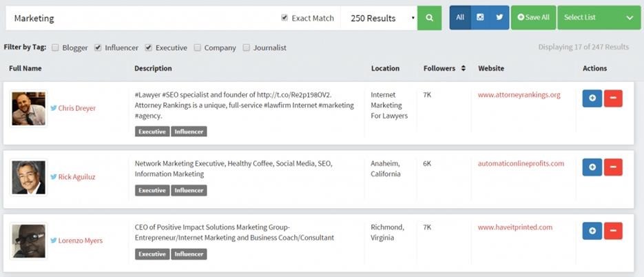Filter results by Twitter icon
The image size is (644, 277).
click(499, 17)
